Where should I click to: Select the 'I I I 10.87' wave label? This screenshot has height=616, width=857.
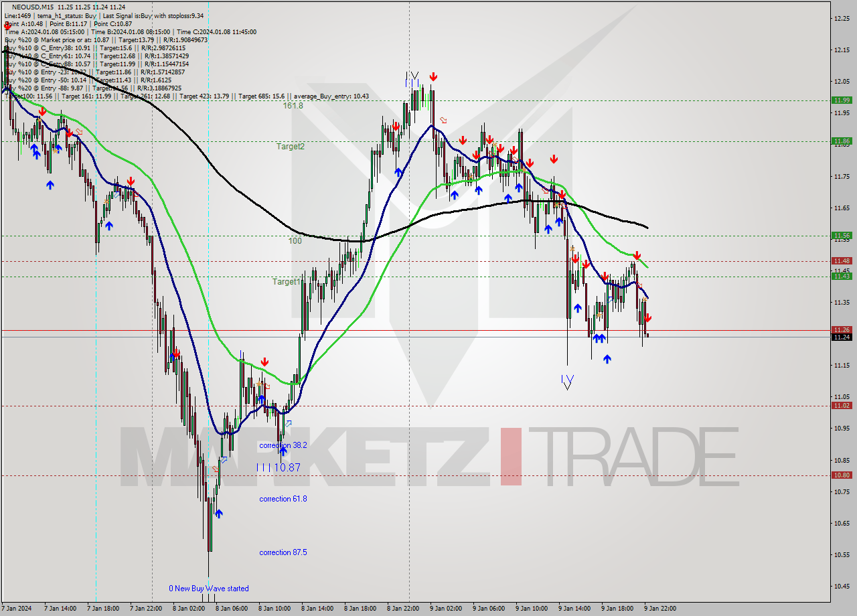point(279,467)
